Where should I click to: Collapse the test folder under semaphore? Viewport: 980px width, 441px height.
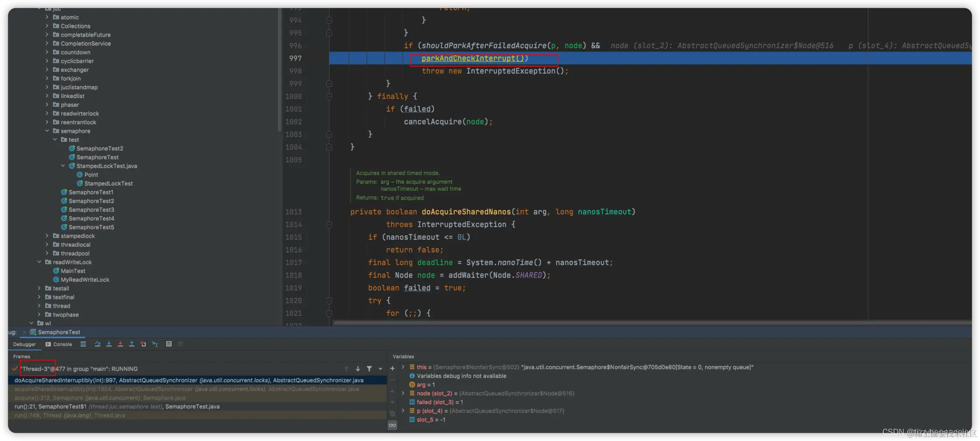(55, 140)
